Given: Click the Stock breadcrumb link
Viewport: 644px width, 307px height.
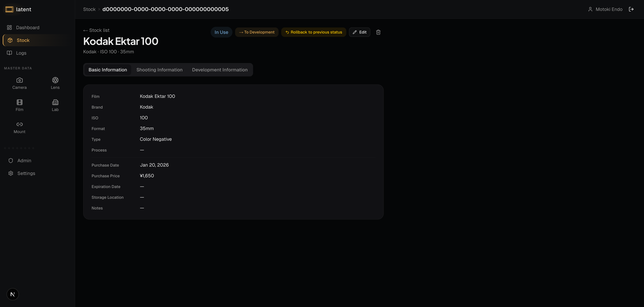Looking at the screenshot, I should coord(89,9).
